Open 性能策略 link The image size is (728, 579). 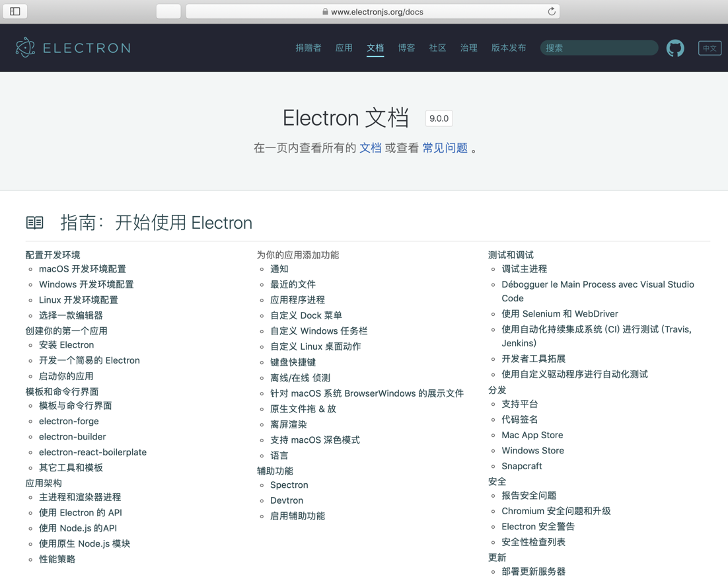coord(57,559)
